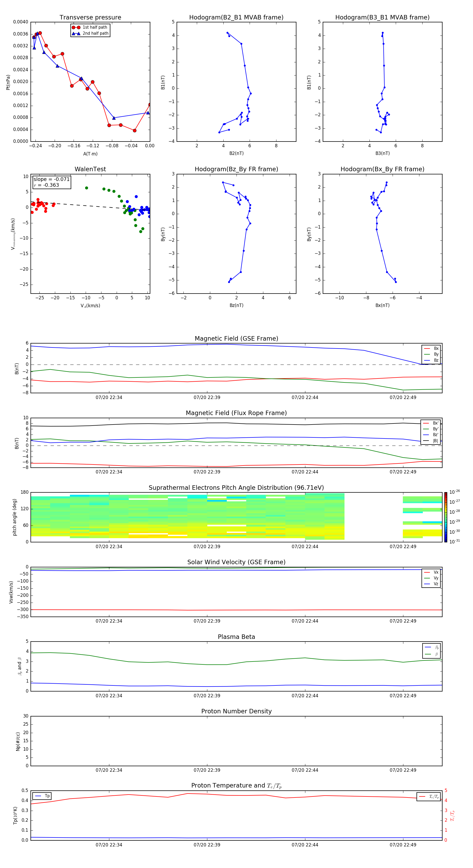Click the 'Plasma Beta' plot title
The width and height of the screenshot is (473, 868).
click(x=236, y=637)
